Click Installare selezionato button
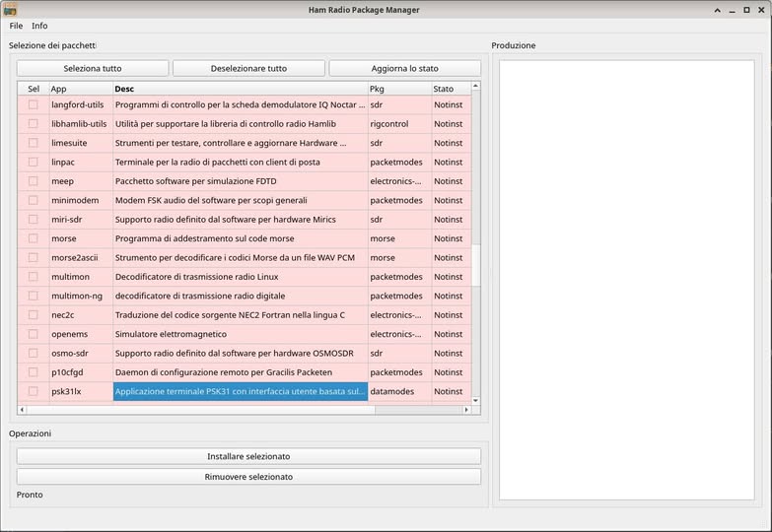772x532 pixels. (x=248, y=456)
